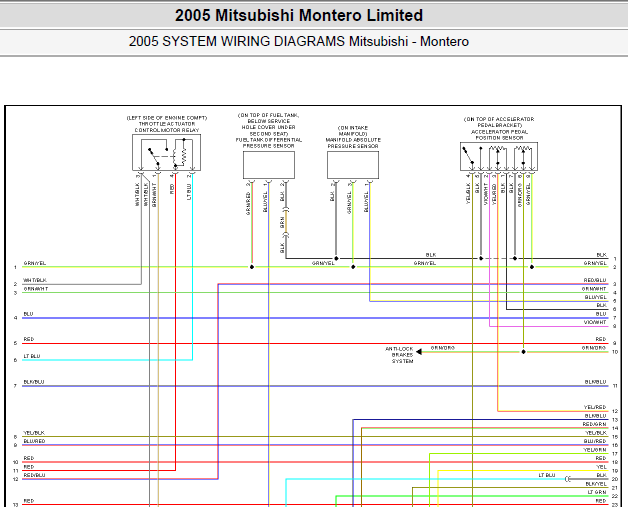Click 'YEL/GRN' label at right pin 17
The image size is (628, 507).
coord(595,450)
